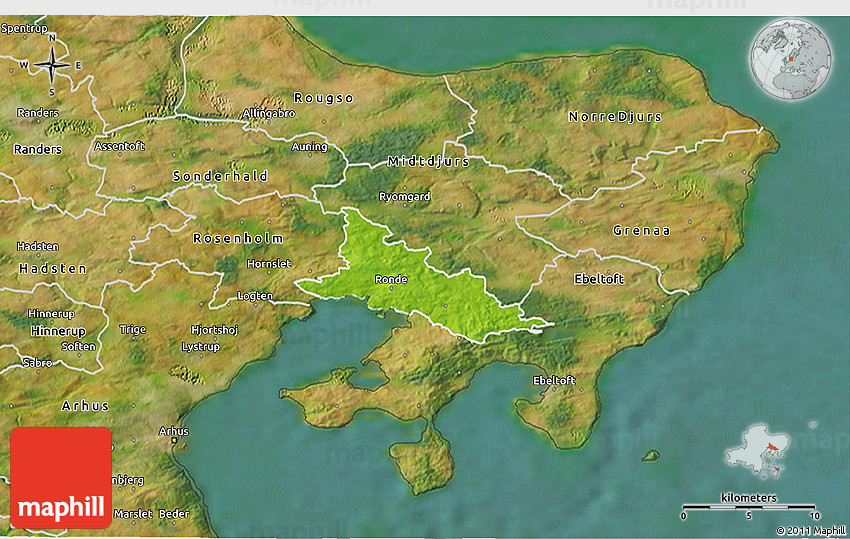Viewport: 850px width, 539px height.
Task: Click the Lystrup town label
Action: point(201,346)
